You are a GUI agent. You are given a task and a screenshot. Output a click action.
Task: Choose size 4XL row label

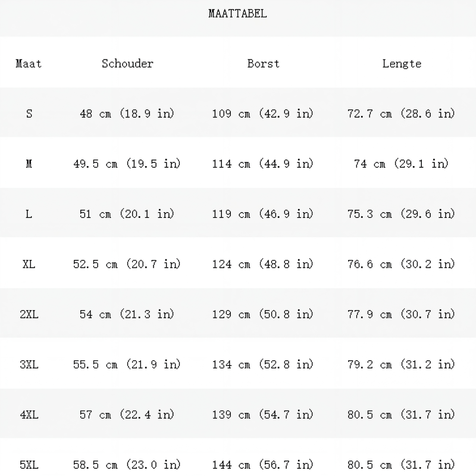(x=29, y=414)
